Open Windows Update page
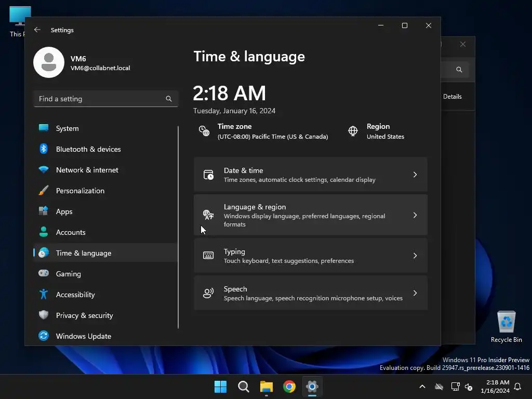The width and height of the screenshot is (532, 399). pyautogui.click(x=105, y=336)
